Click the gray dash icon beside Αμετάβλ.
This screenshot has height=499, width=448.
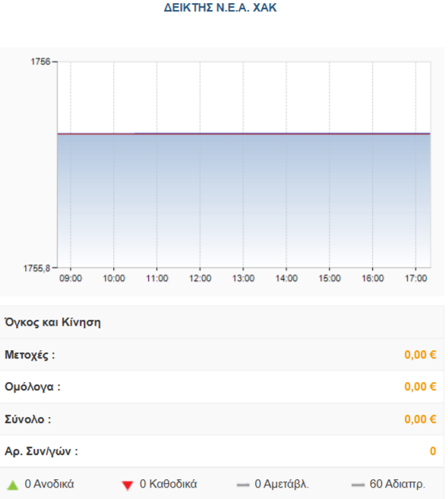[243, 485]
